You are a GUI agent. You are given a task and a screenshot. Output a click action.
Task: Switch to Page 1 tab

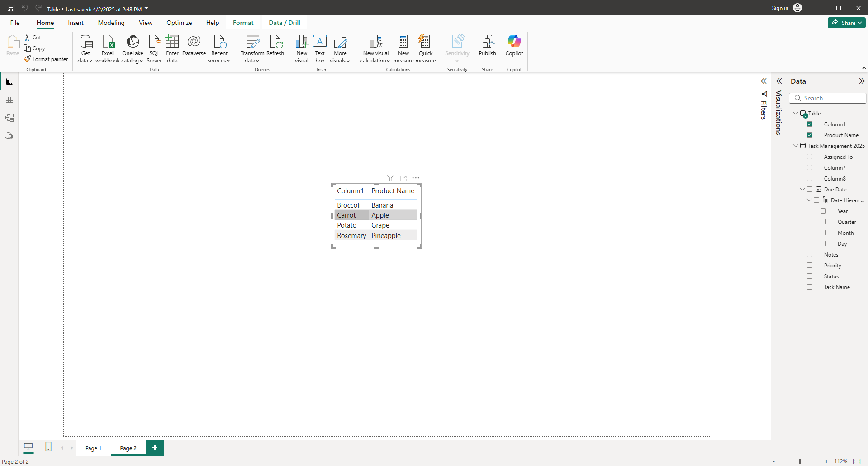94,448
